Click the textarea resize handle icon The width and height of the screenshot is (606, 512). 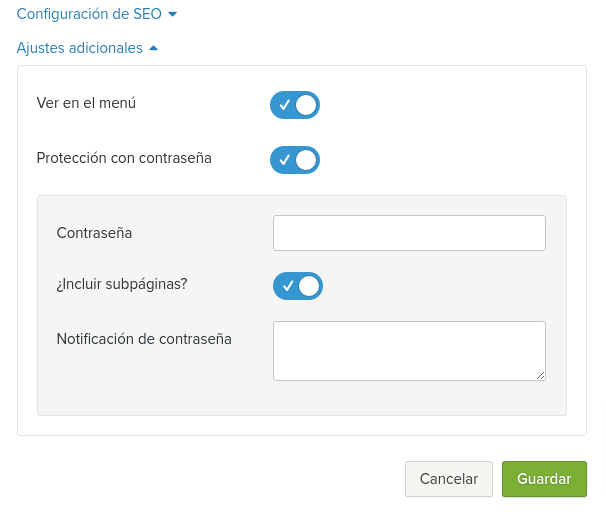click(540, 375)
